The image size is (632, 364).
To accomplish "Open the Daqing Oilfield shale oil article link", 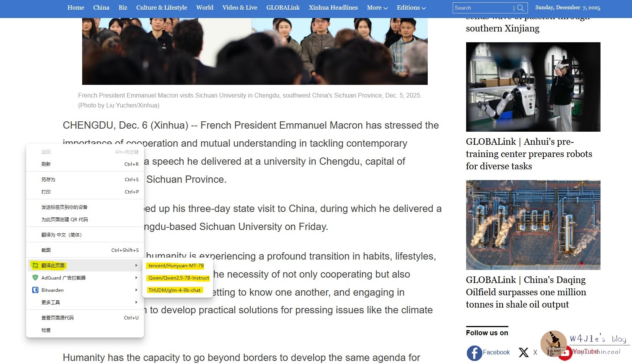I will [x=526, y=292].
